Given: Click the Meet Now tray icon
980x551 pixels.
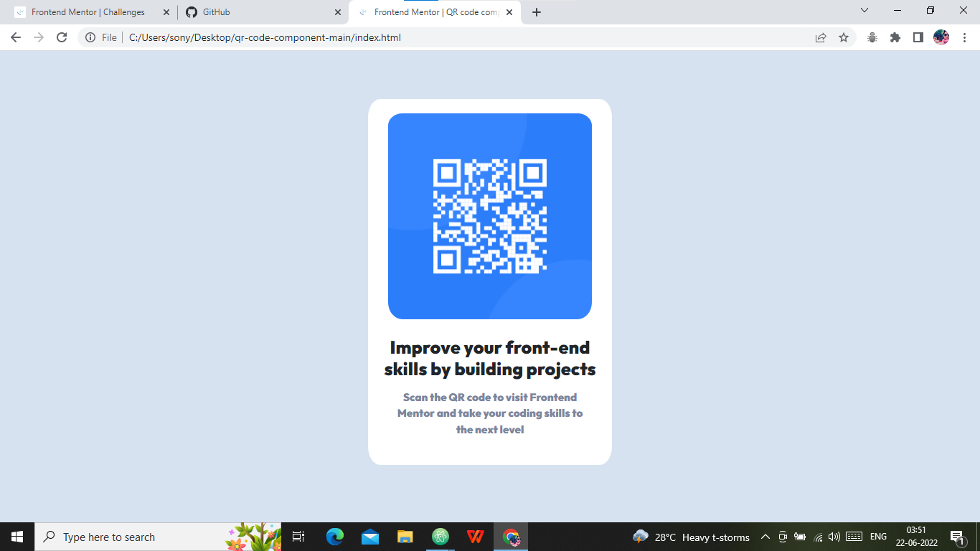Looking at the screenshot, I should coord(783,537).
